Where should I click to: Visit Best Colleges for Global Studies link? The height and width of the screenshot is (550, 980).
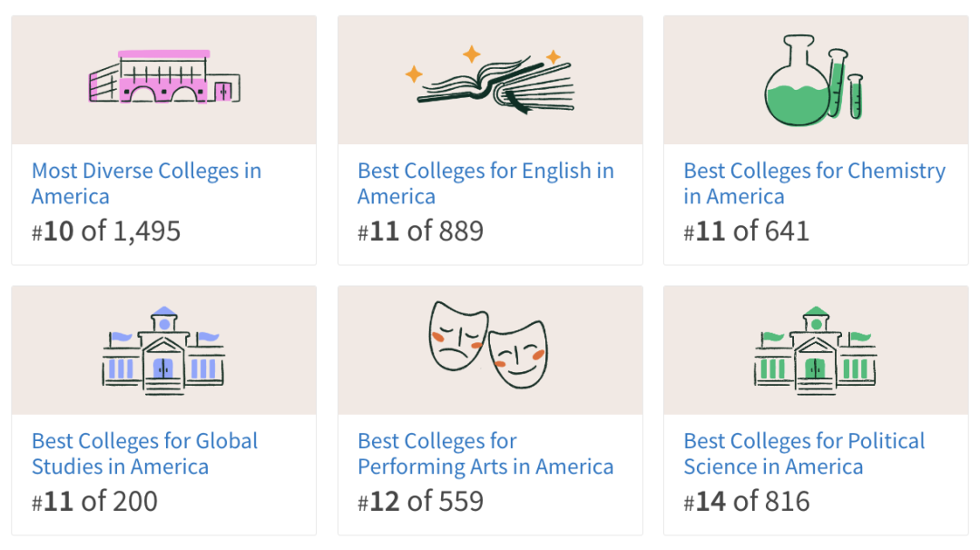point(144,454)
